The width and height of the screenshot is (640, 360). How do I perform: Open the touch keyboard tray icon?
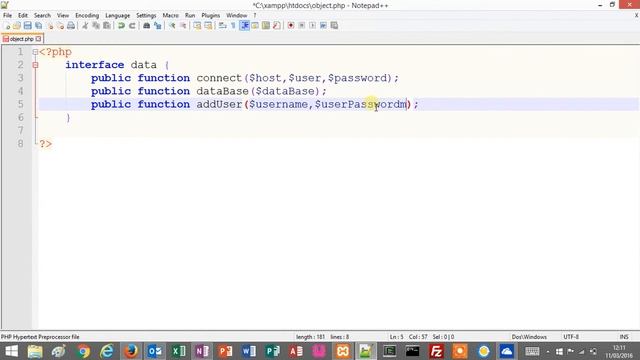click(x=532, y=351)
